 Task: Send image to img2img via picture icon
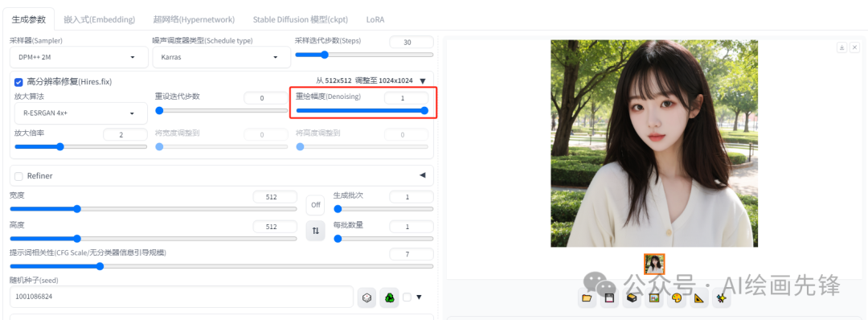653,297
